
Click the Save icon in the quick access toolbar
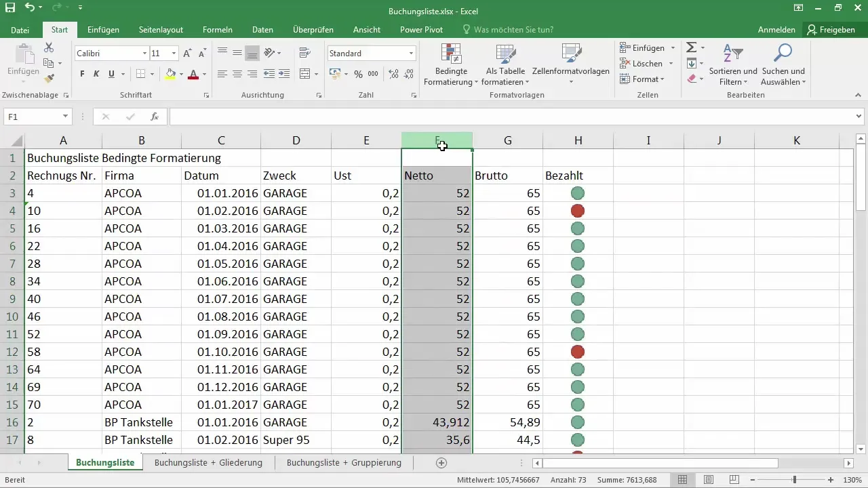coord(10,8)
